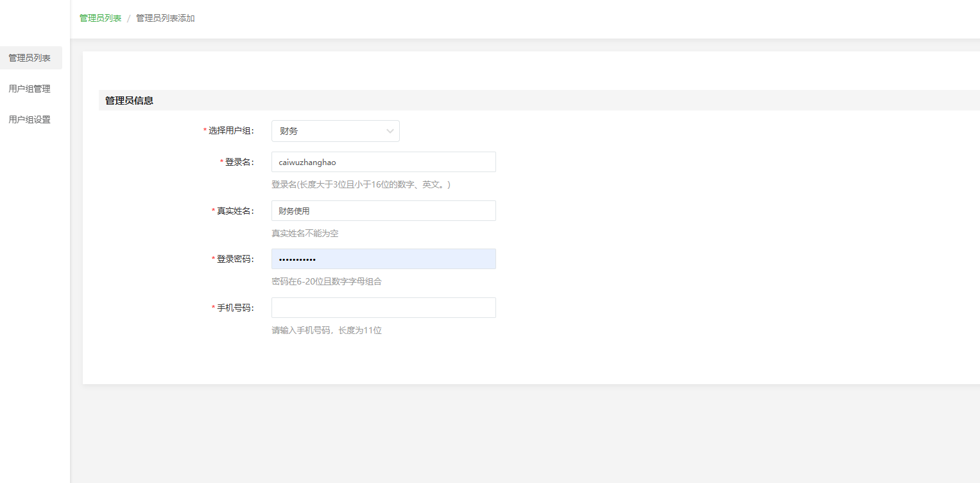Click the chevron arrow in user group dropdown
Viewport: 980px width, 483px height.
click(390, 131)
